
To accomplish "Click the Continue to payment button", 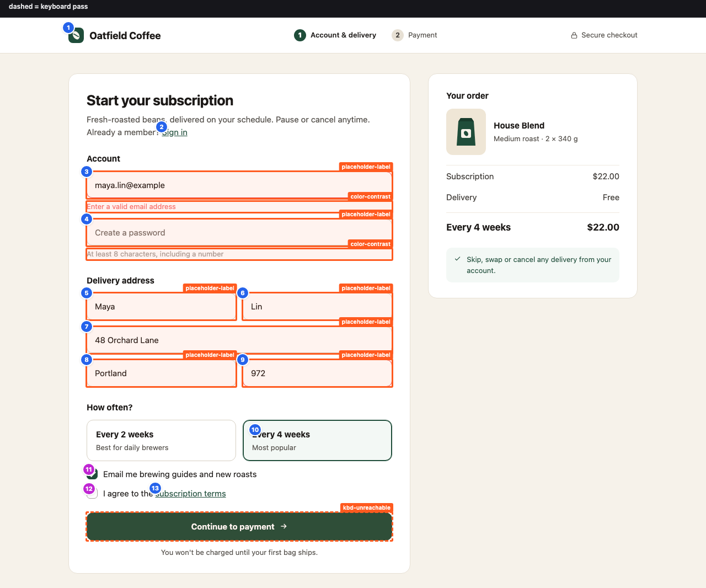I will (x=239, y=527).
